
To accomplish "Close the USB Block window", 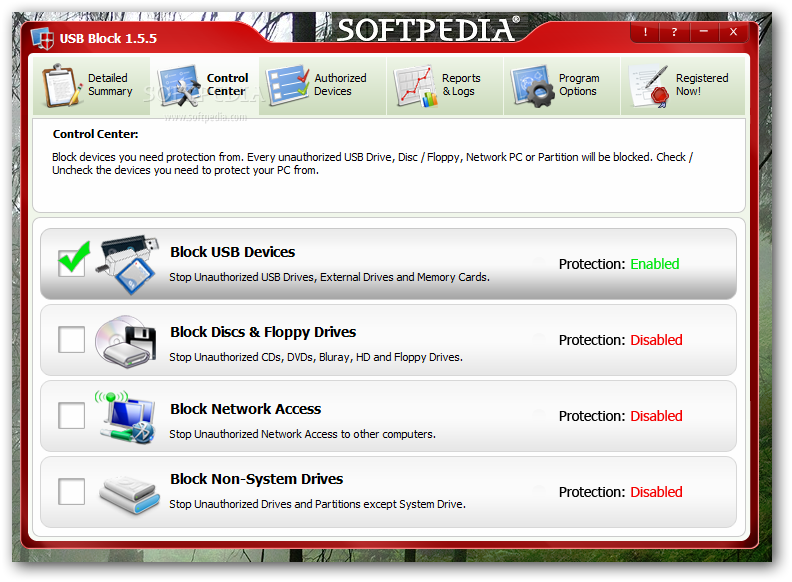I will point(733,32).
